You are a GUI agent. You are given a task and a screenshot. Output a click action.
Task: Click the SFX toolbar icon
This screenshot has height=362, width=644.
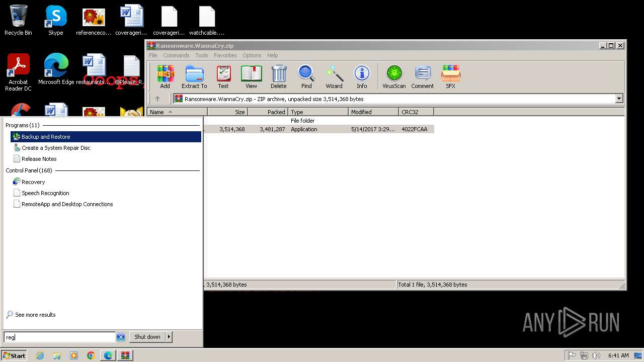[x=451, y=77]
